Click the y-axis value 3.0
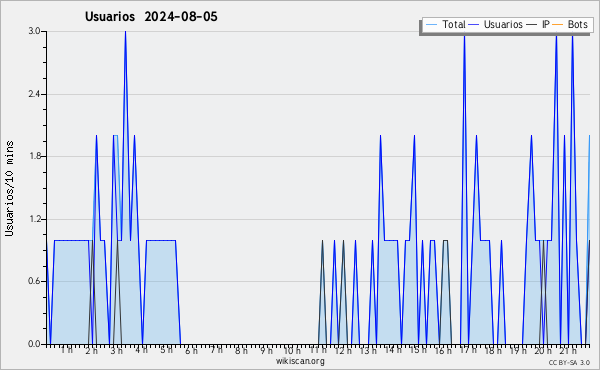This screenshot has height=370, width=600. tap(34, 31)
